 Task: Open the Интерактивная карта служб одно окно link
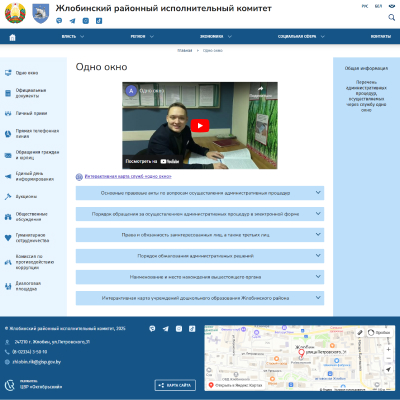point(128,176)
